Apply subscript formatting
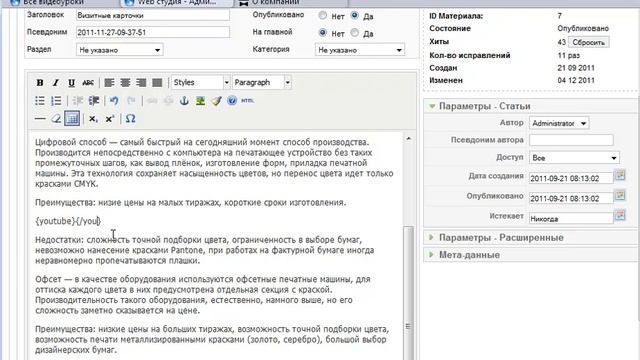 coord(93,119)
